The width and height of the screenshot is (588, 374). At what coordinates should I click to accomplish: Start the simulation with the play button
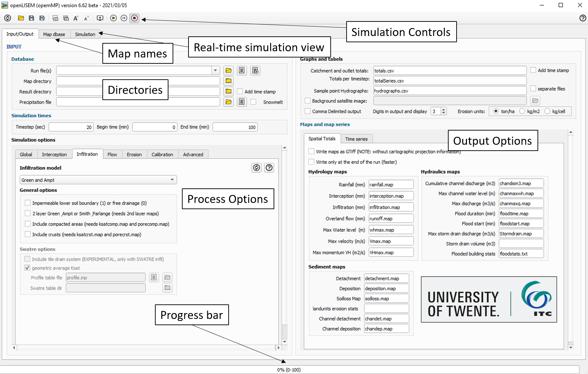tap(113, 18)
